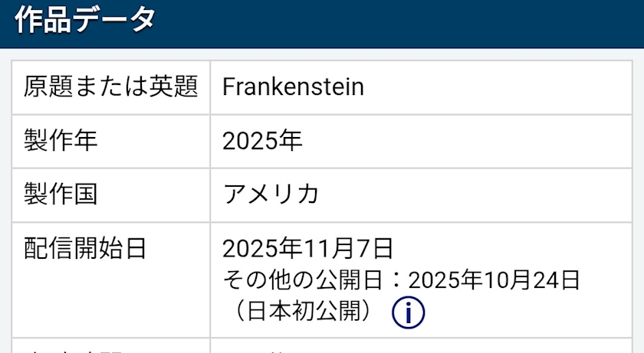Image resolution: width=644 pixels, height=353 pixels.
Task: Click blank space right of 2025年 in 製作年 row
Action: [x=460, y=141]
